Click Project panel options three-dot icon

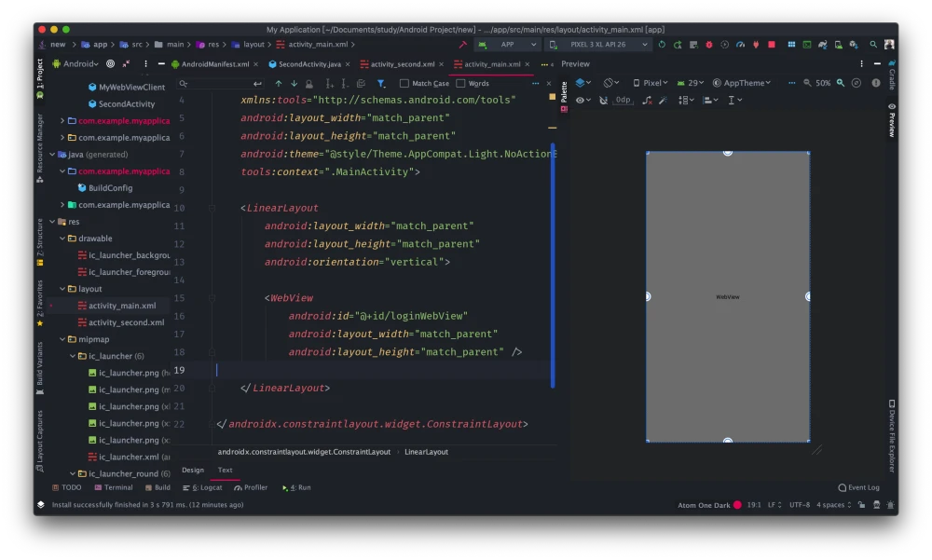[x=145, y=63]
